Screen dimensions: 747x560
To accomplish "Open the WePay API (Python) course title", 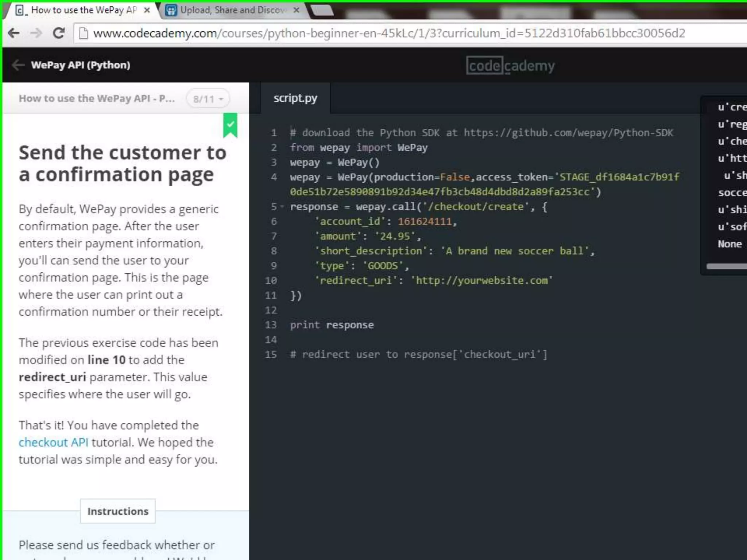I will click(81, 65).
